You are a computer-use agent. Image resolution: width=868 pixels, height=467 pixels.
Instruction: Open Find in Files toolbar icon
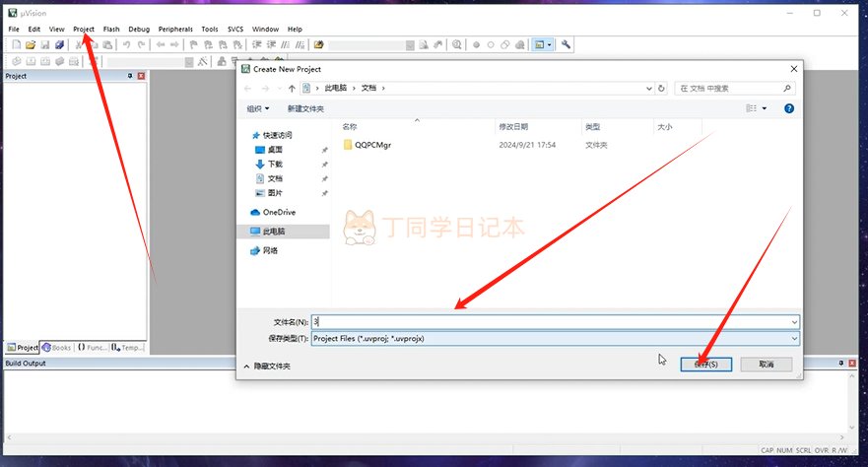(319, 44)
